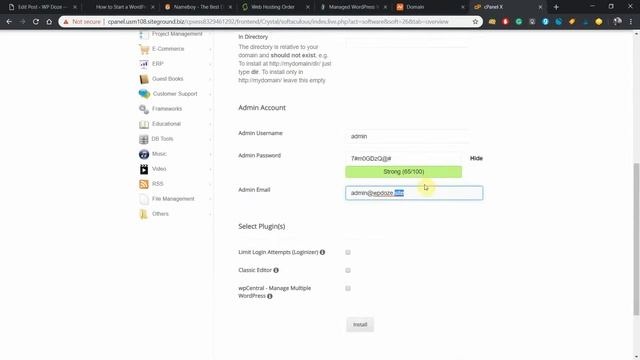Enable Limit Login Attempts (Loginizer) checkbox
The width and height of the screenshot is (640, 360).
[348, 252]
